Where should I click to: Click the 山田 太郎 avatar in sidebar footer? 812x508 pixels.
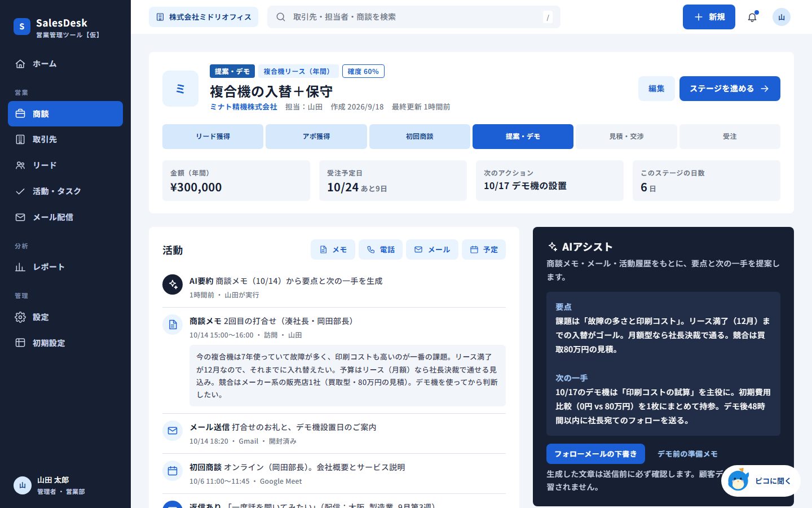tap(23, 485)
